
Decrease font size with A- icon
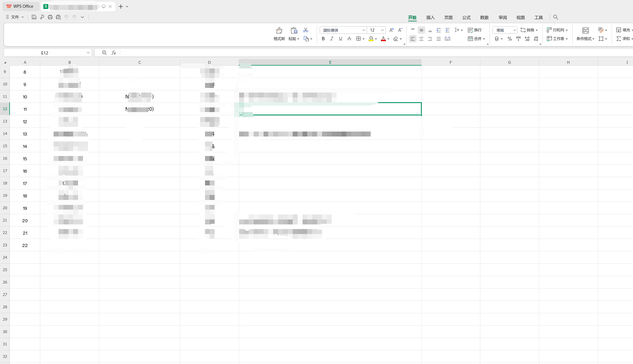point(400,30)
